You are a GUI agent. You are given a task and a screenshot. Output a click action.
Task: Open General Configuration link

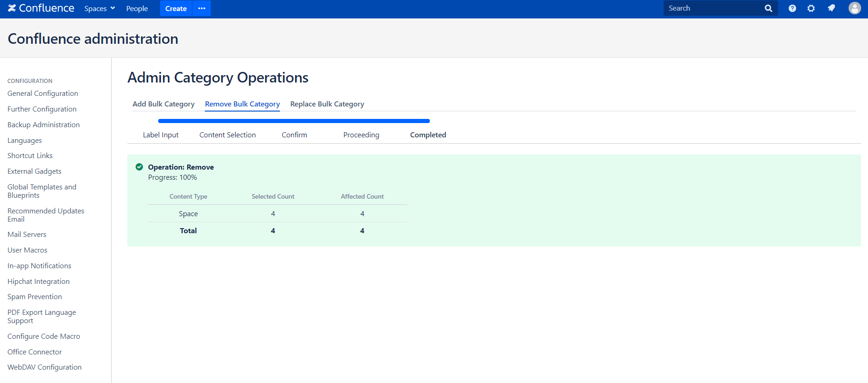click(43, 94)
